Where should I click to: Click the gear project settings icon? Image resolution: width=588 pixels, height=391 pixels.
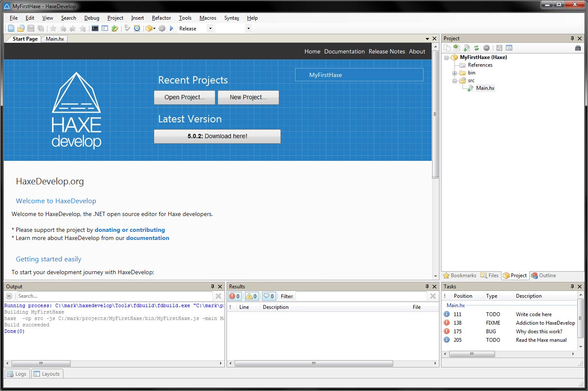162,28
